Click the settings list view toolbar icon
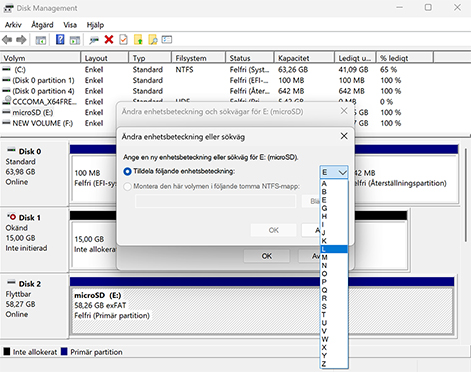Screen dimensions: 471x372 click(x=167, y=40)
